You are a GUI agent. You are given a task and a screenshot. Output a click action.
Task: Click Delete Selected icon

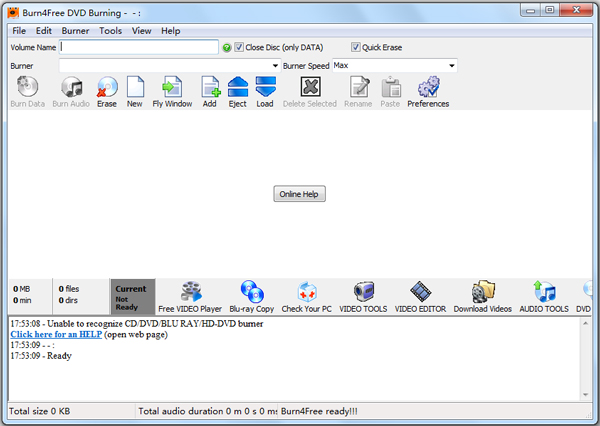pyautogui.click(x=310, y=87)
